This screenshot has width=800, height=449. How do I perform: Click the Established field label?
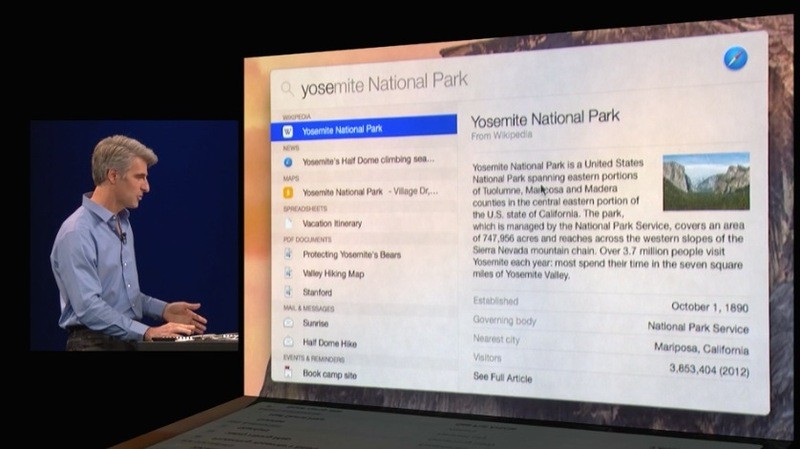coord(495,301)
